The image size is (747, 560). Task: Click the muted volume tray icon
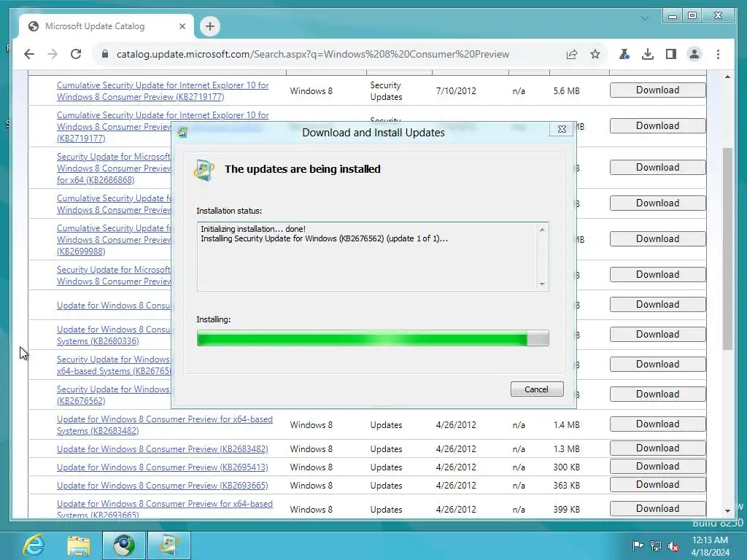click(x=673, y=545)
